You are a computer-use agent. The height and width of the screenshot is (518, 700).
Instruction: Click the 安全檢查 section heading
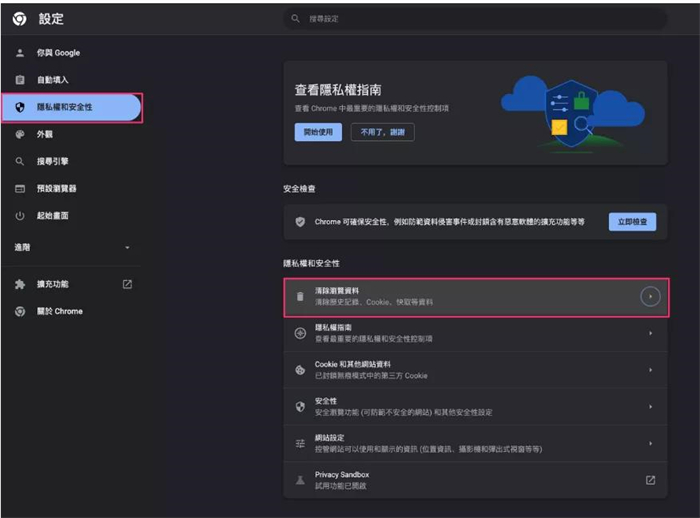pos(299,189)
